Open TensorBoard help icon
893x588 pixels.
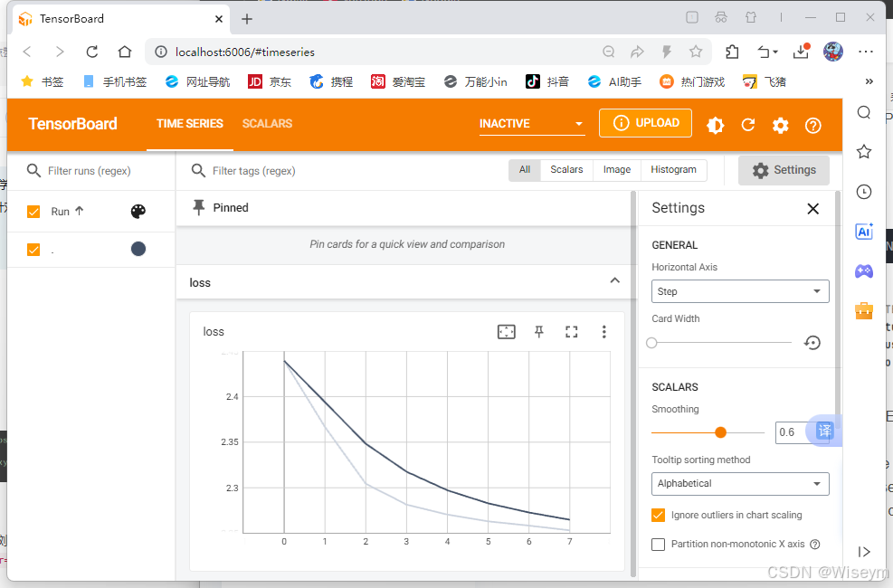pyautogui.click(x=812, y=125)
